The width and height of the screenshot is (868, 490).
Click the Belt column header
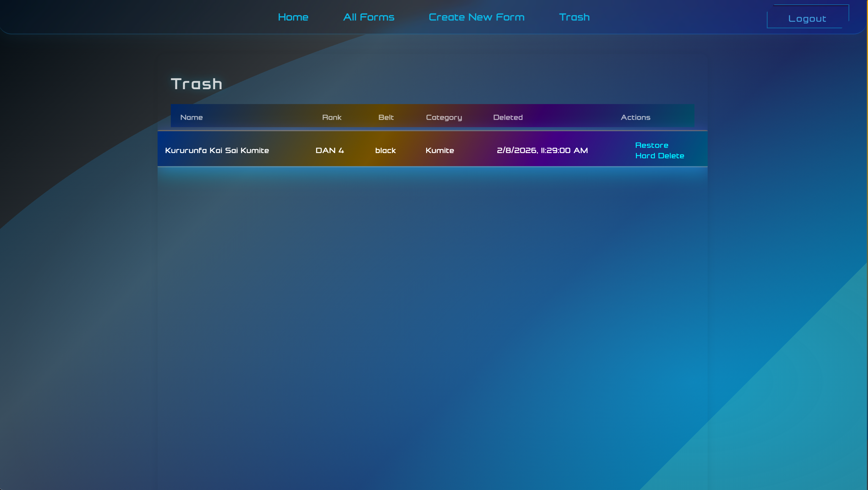point(386,117)
